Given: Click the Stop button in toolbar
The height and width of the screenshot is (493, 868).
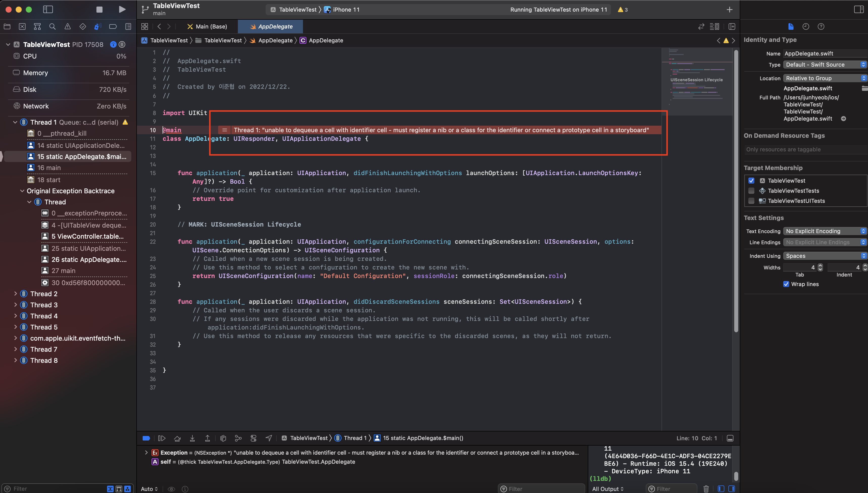Looking at the screenshot, I should click(99, 10).
